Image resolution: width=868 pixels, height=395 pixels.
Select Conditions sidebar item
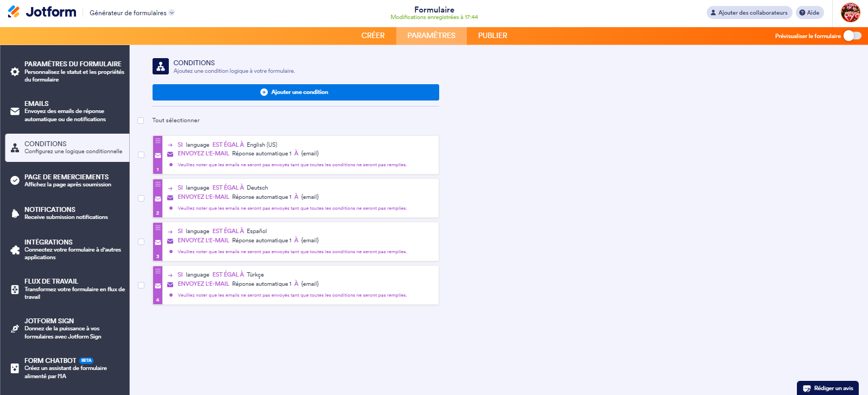pyautogui.click(x=67, y=147)
